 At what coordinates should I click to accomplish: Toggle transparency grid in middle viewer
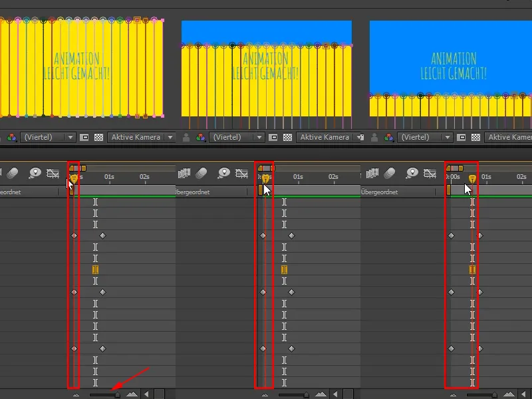[288, 138]
